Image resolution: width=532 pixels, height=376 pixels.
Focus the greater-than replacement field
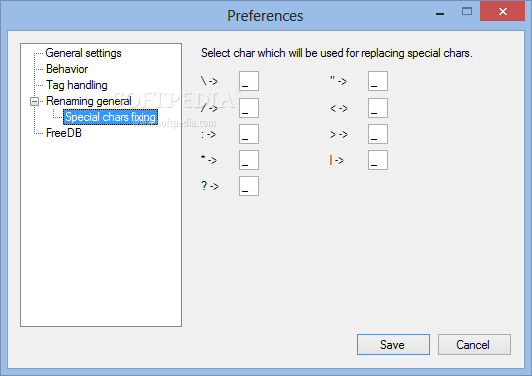click(378, 134)
